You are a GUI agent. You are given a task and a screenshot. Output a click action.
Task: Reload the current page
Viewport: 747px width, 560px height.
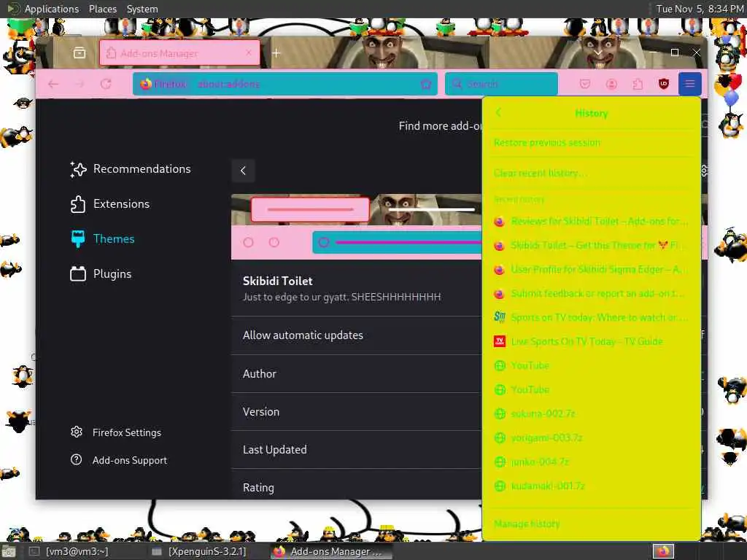(x=106, y=84)
